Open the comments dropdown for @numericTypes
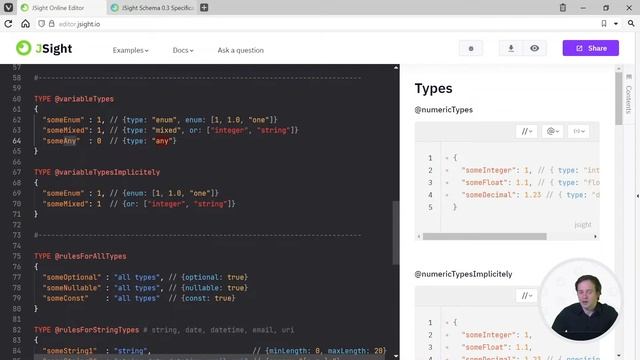The height and width of the screenshot is (360, 640). [x=527, y=131]
